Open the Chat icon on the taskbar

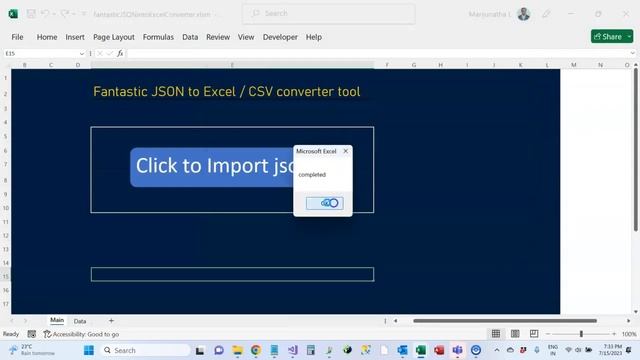[219, 350]
